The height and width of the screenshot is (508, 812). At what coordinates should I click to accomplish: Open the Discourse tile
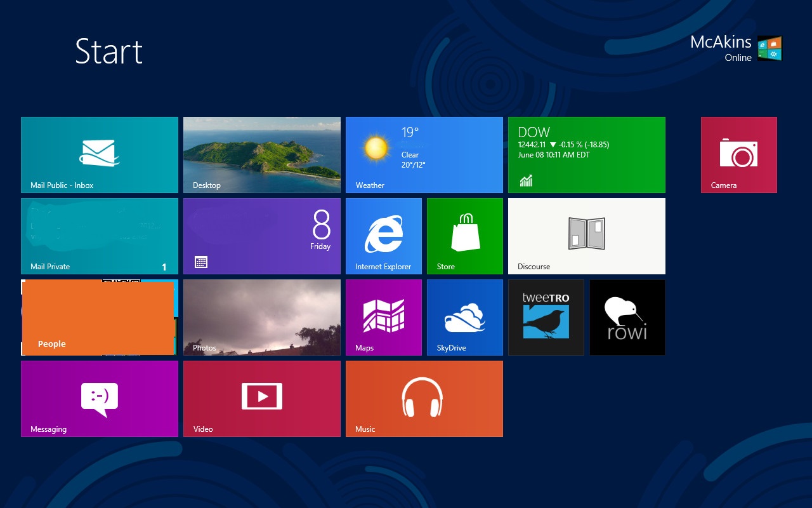pos(586,236)
